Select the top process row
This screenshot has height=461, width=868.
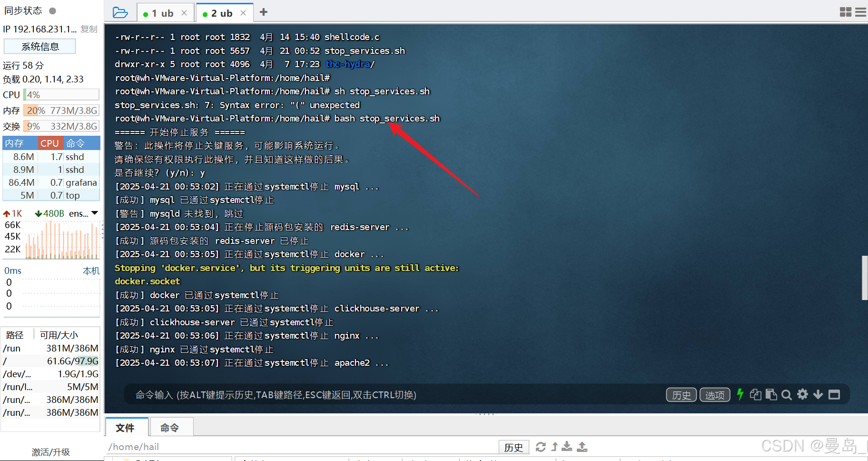tap(51, 195)
